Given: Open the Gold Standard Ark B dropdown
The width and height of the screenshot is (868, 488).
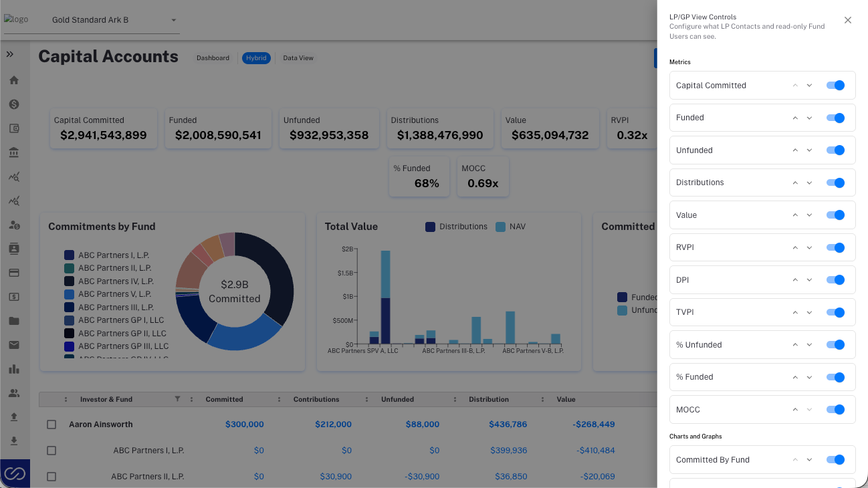Looking at the screenshot, I should point(114,20).
